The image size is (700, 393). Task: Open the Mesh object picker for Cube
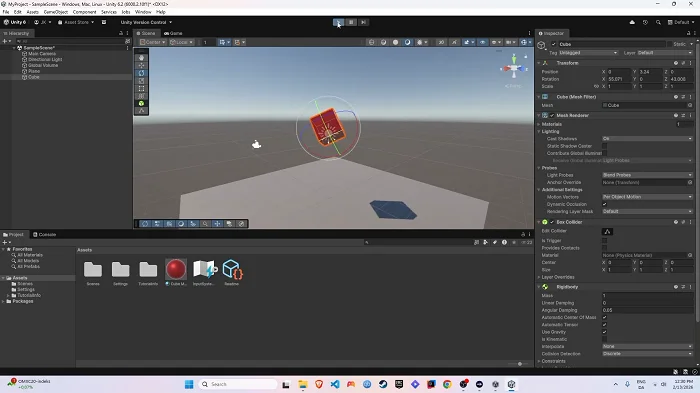pyautogui.click(x=690, y=105)
